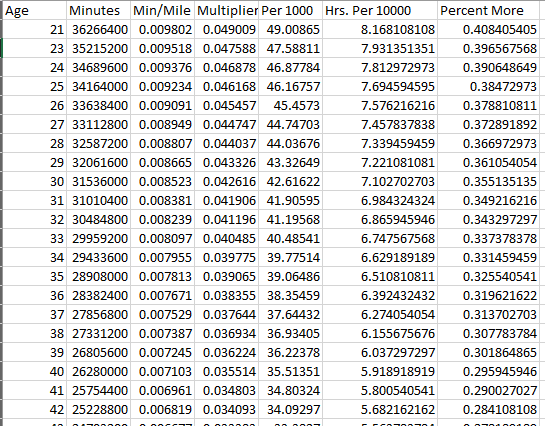This screenshot has height=426, width=545.
Task: Click the Per 1000 header cell
Action: click(x=290, y=10)
